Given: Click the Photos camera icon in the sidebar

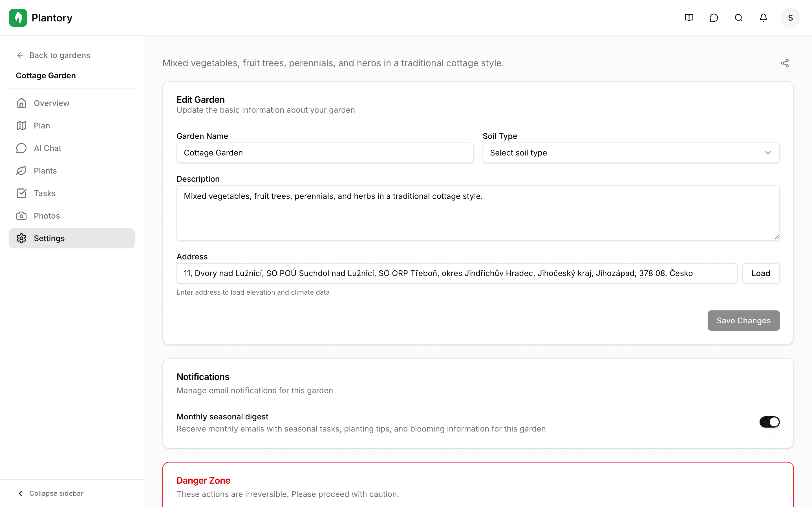Looking at the screenshot, I should [x=21, y=215].
